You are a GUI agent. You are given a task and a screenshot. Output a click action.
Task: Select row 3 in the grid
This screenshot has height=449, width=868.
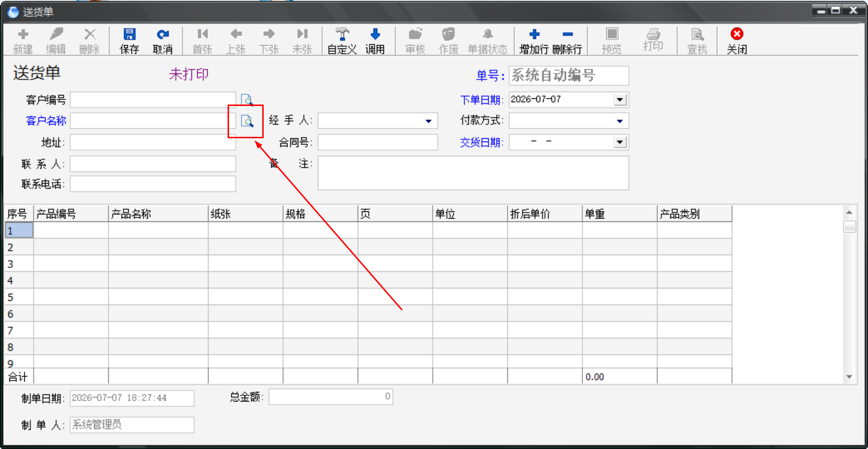pyautogui.click(x=19, y=264)
